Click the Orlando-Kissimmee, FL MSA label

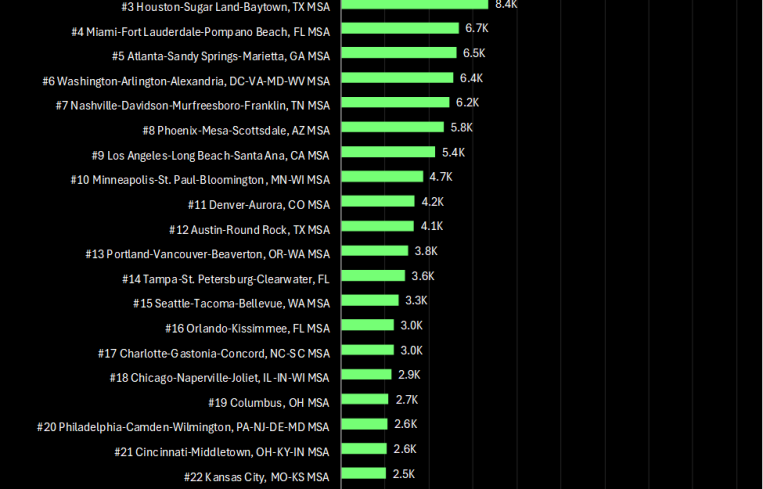tap(247, 328)
